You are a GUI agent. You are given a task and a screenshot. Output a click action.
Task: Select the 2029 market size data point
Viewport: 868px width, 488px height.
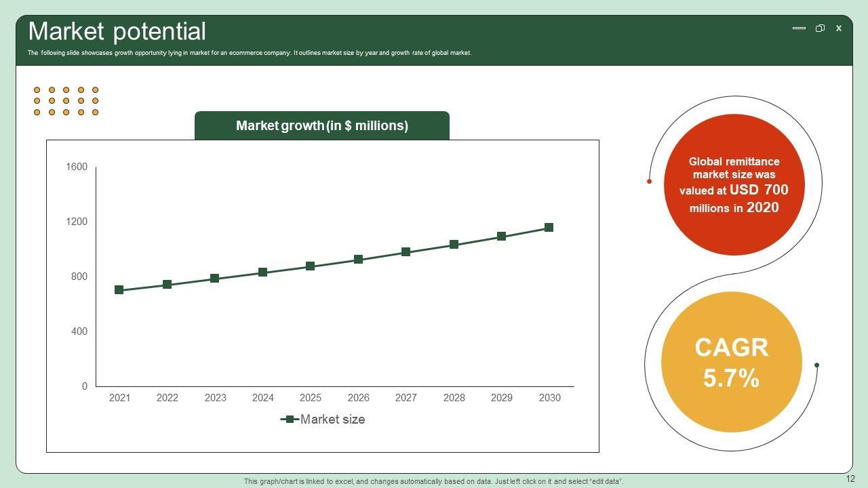pos(502,237)
